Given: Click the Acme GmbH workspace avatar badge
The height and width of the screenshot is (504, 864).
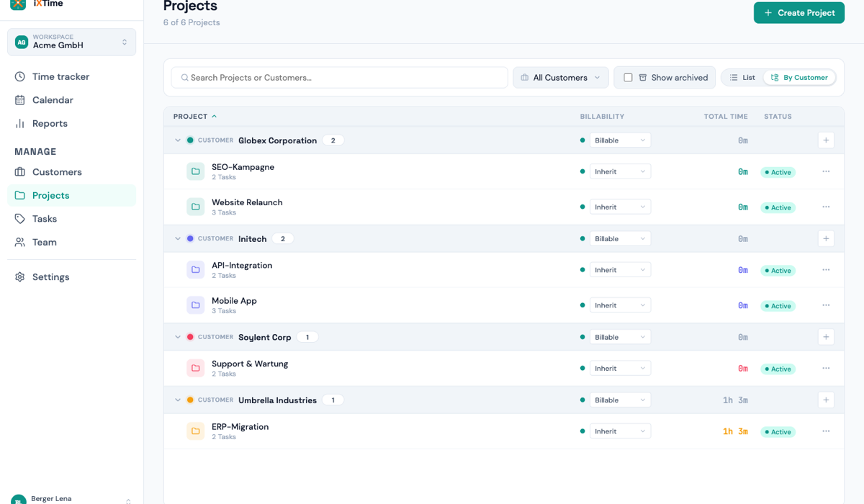Looking at the screenshot, I should [x=22, y=42].
